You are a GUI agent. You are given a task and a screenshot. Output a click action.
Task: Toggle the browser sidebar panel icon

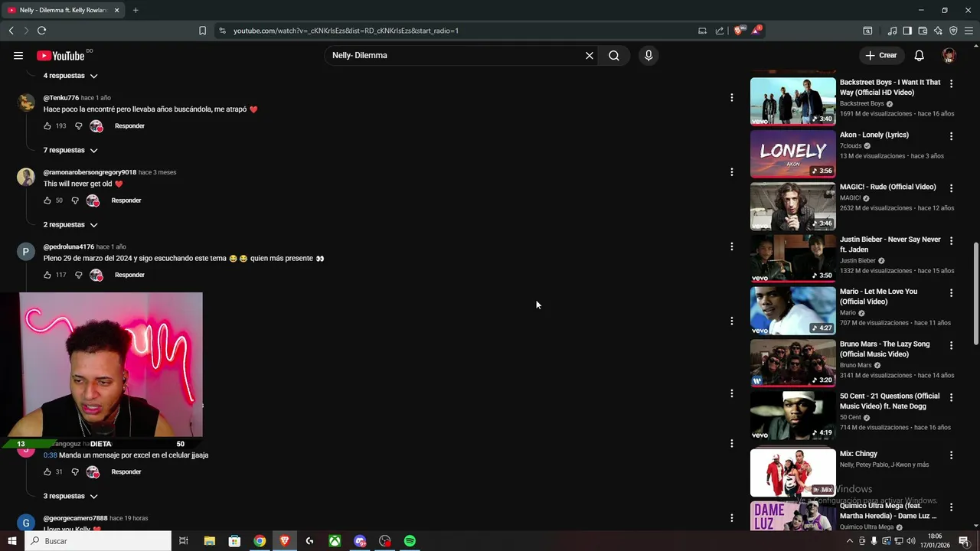pos(907,31)
